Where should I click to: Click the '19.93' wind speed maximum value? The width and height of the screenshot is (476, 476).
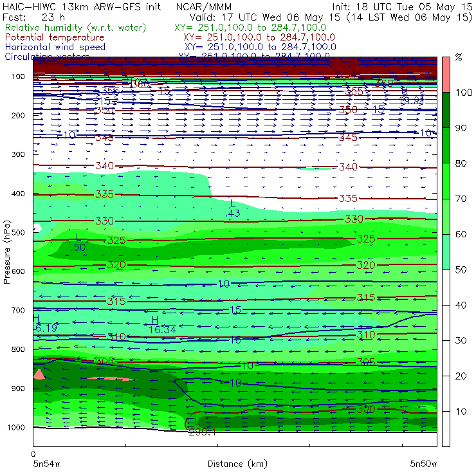[411, 100]
